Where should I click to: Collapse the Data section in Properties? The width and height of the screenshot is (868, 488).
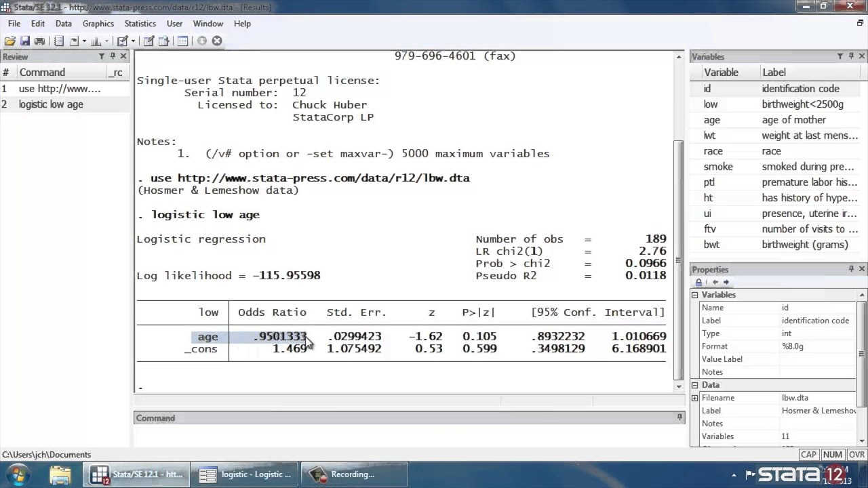click(694, 385)
